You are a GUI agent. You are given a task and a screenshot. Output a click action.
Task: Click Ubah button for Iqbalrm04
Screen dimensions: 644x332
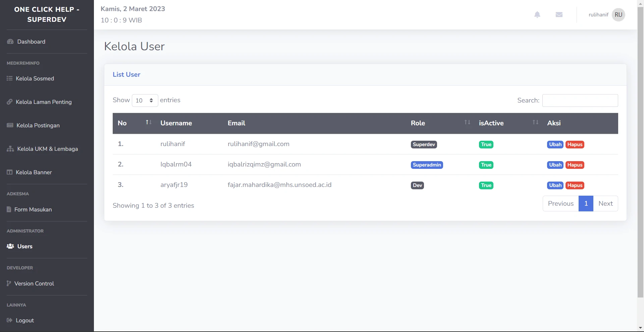pyautogui.click(x=555, y=165)
